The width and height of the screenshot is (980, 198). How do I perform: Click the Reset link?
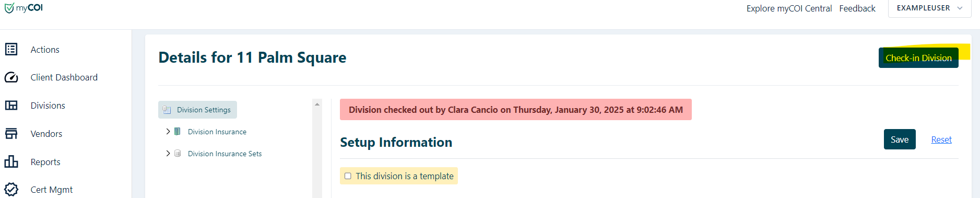coord(941,139)
